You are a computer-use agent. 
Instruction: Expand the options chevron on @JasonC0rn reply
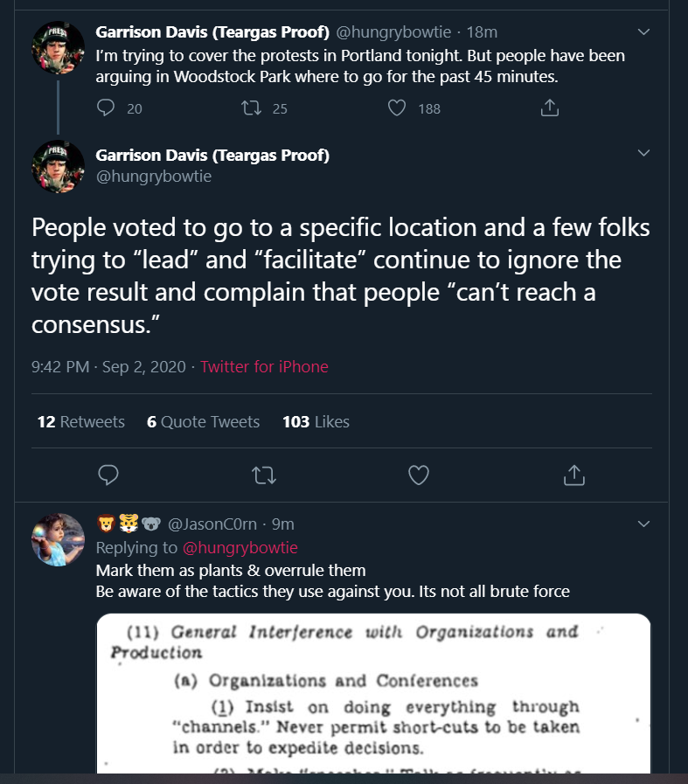[x=643, y=524]
